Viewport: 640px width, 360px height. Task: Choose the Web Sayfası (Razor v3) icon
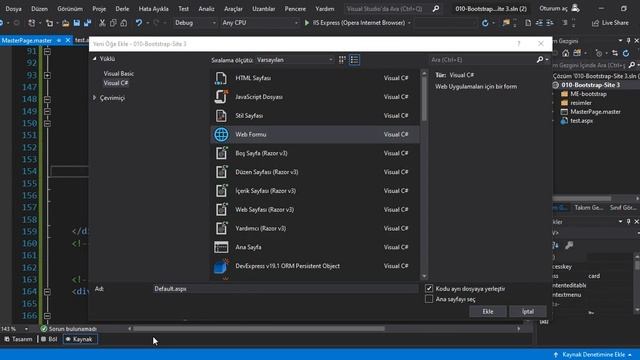coord(221,209)
